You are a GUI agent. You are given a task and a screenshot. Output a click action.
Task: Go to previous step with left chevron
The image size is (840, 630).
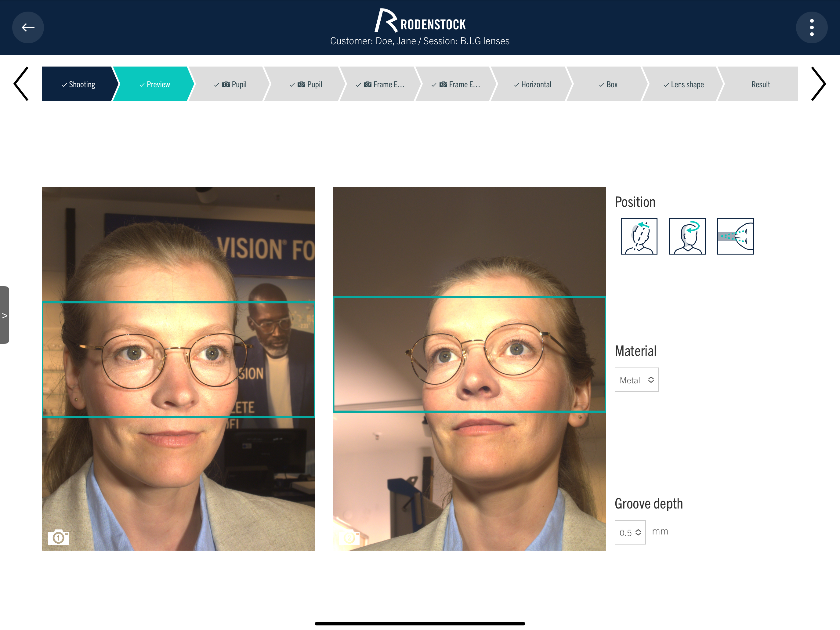[x=21, y=84]
